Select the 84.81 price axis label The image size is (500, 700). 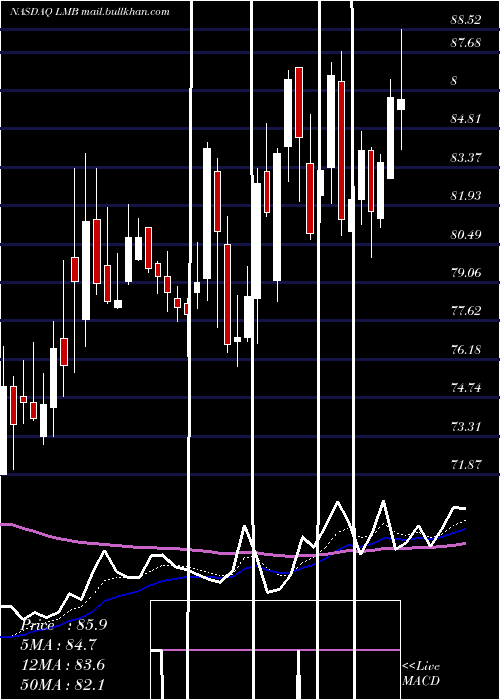466,119
